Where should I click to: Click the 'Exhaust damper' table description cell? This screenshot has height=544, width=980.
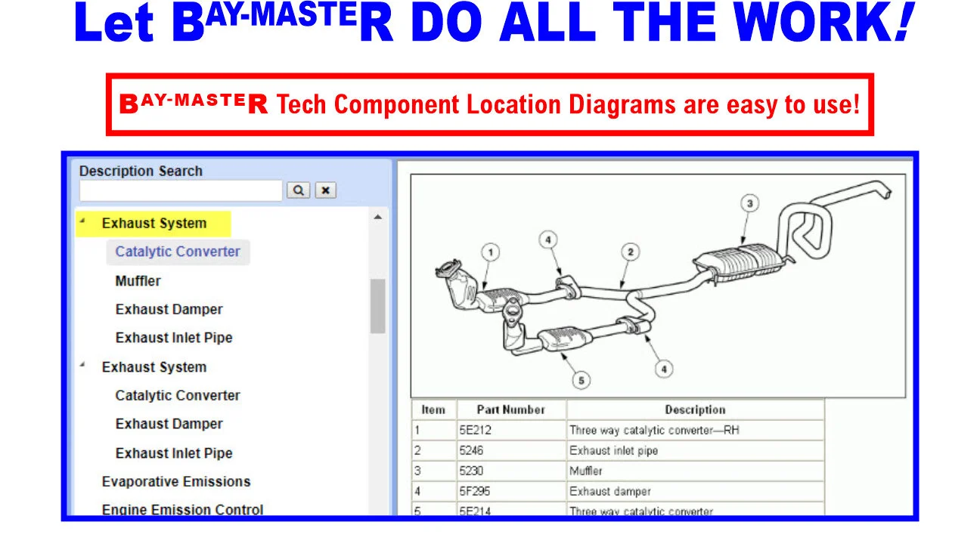click(695, 492)
